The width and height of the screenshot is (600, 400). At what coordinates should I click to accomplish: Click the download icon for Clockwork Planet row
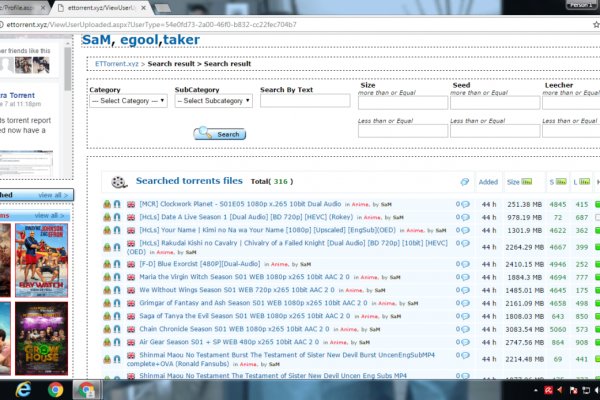pos(107,204)
